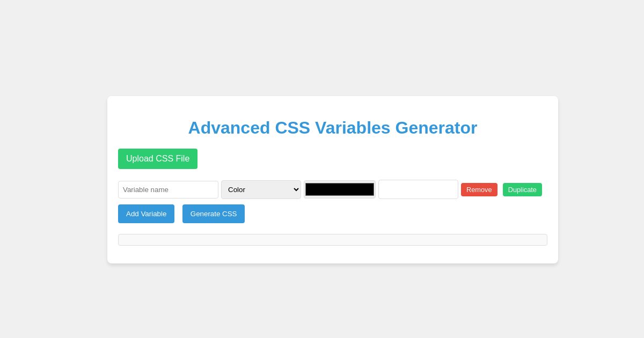
Task: Remove the first variable row
Action: (x=479, y=189)
